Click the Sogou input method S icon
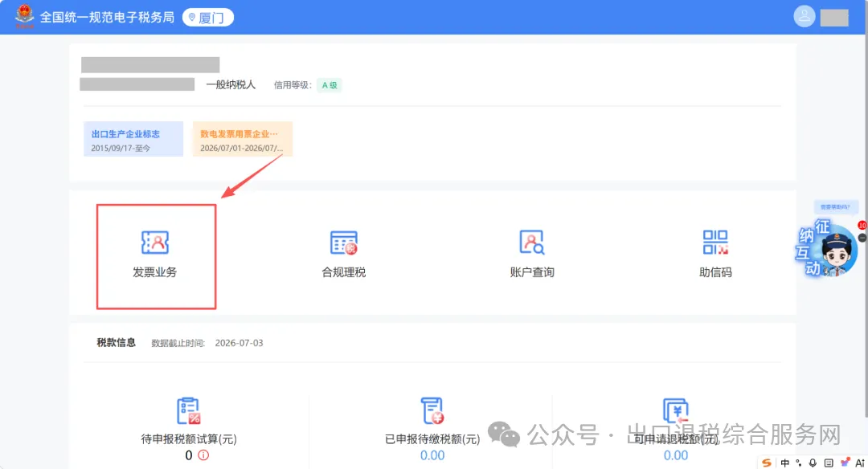This screenshot has width=868, height=469. (x=767, y=463)
